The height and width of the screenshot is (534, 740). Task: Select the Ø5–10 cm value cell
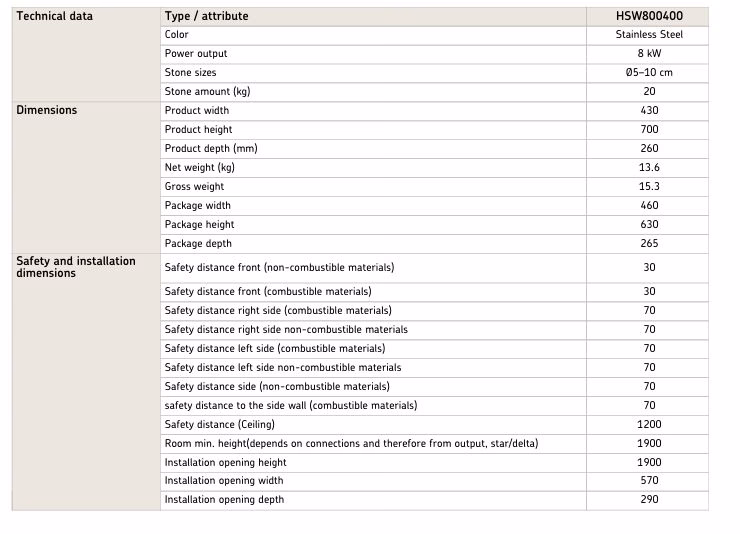[649, 73]
